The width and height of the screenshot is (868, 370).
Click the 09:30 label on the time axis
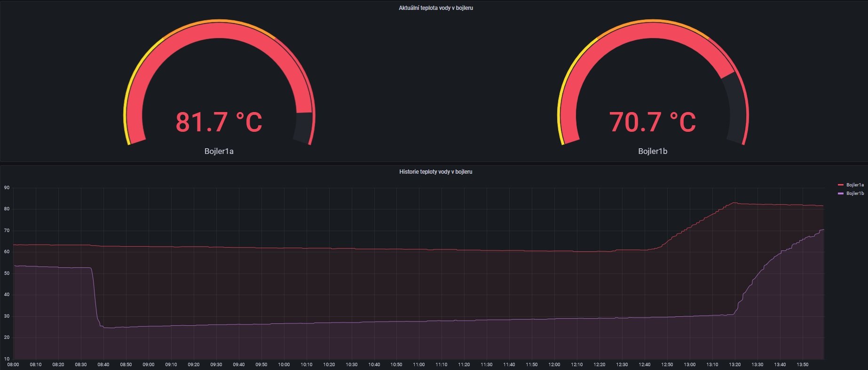click(216, 365)
